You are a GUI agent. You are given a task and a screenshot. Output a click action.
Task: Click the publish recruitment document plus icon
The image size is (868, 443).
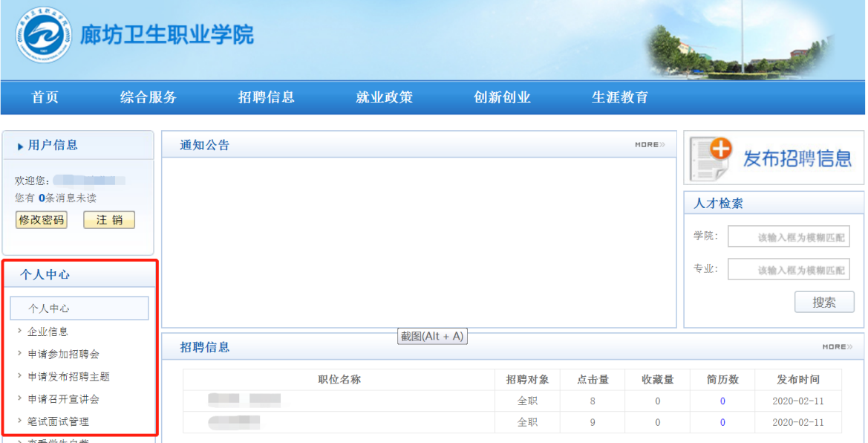[711, 158]
